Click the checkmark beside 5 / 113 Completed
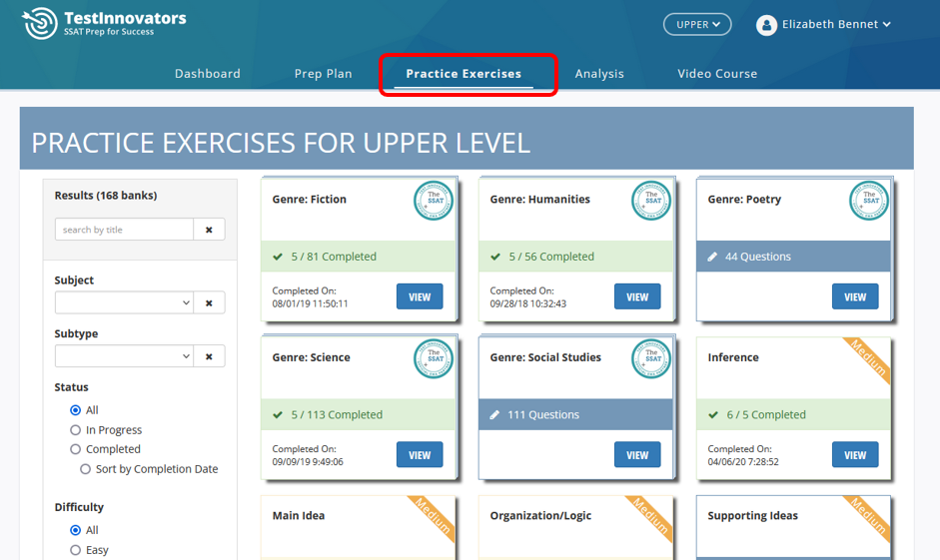The height and width of the screenshot is (560, 940). pyautogui.click(x=278, y=414)
